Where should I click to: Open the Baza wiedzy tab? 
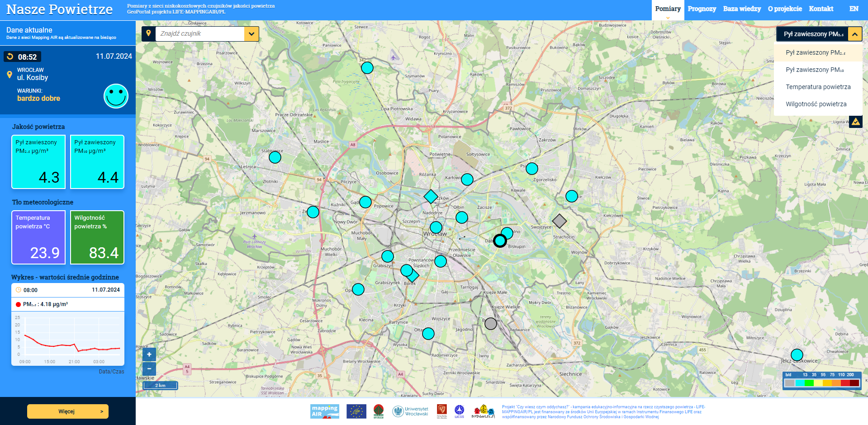click(x=742, y=9)
